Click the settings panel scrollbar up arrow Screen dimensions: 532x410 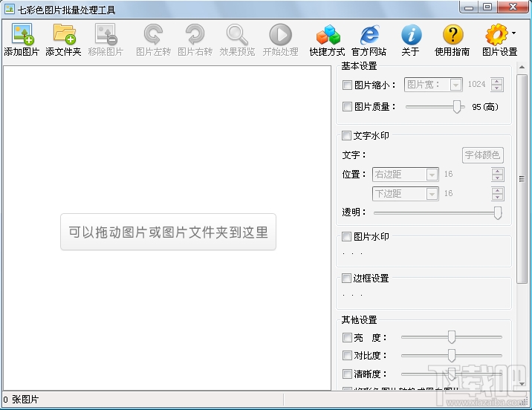522,67
